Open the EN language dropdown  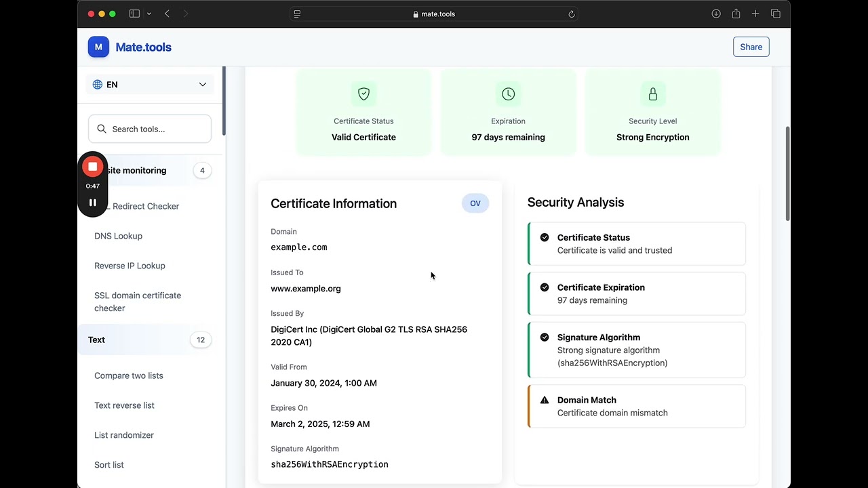(150, 85)
